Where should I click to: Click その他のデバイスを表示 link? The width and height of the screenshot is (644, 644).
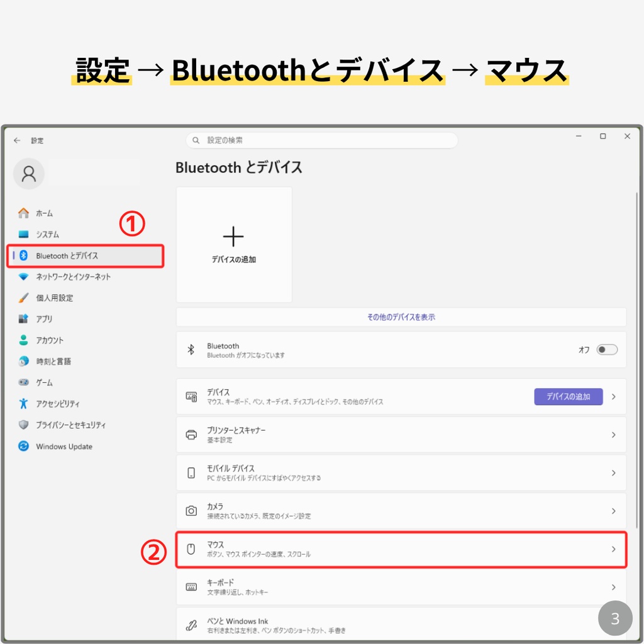coord(401,317)
